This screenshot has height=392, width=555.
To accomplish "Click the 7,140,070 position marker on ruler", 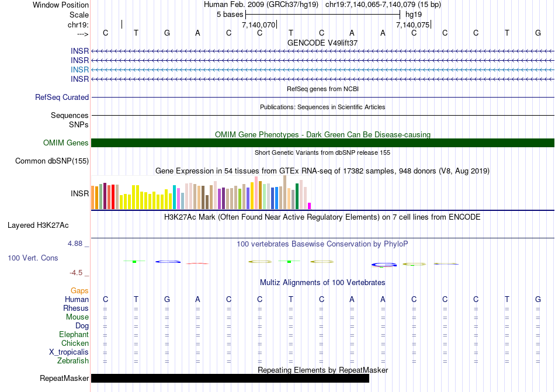I will click(258, 25).
